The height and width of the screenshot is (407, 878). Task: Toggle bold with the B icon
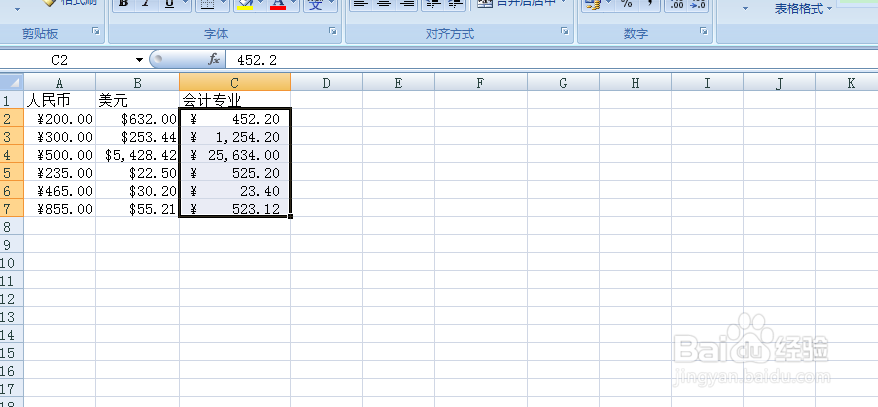click(124, 4)
